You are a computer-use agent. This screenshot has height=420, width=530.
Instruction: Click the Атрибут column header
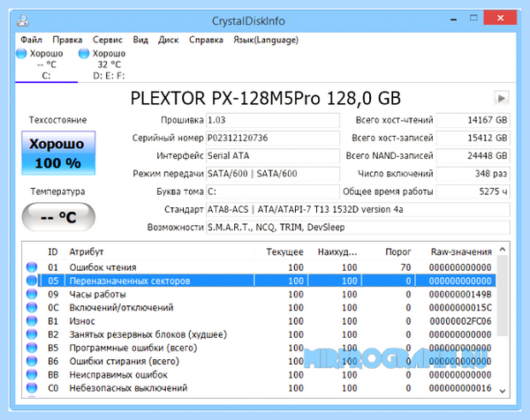click(x=87, y=251)
